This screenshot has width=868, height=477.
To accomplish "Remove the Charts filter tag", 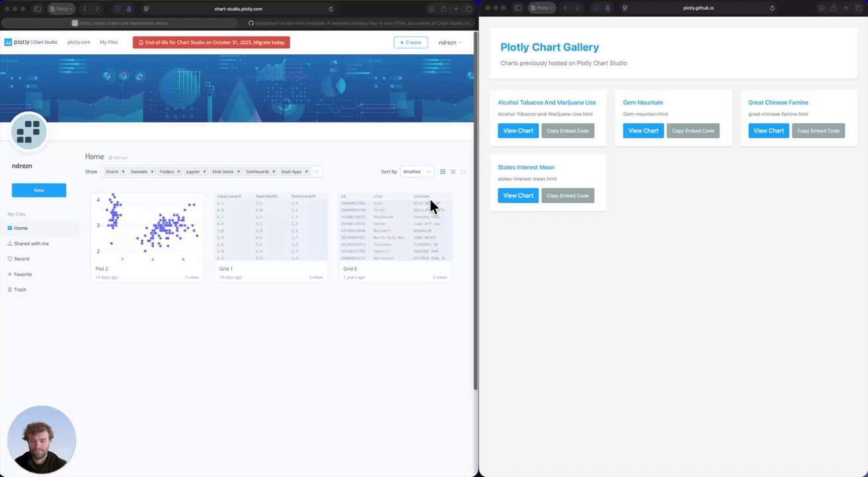I will pos(123,172).
